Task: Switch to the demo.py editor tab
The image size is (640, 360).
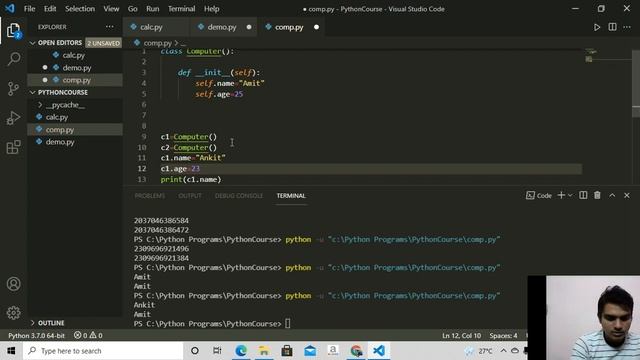Action: [222, 27]
